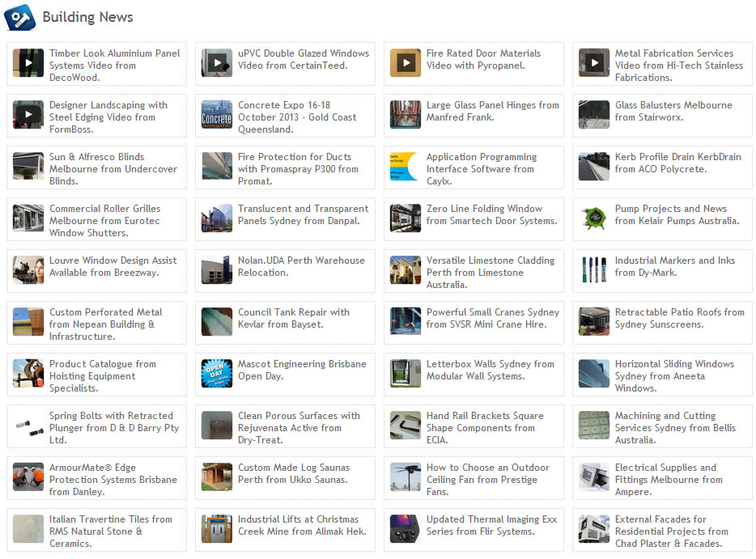Open Industrial Markers and Inks from Dy-Mark
Image resolution: width=756 pixels, height=559 pixels.
tap(675, 266)
